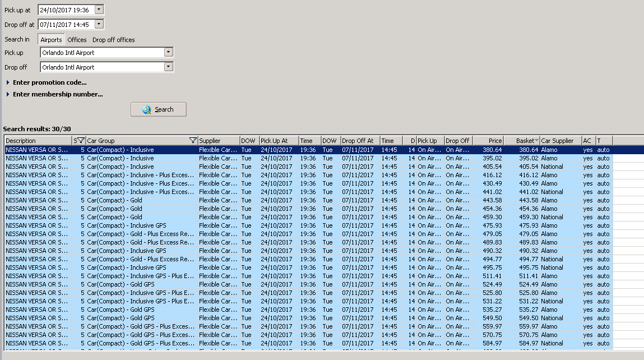Switch to the Offices search tab
Viewport: 644px width, 360px height.
77,40
